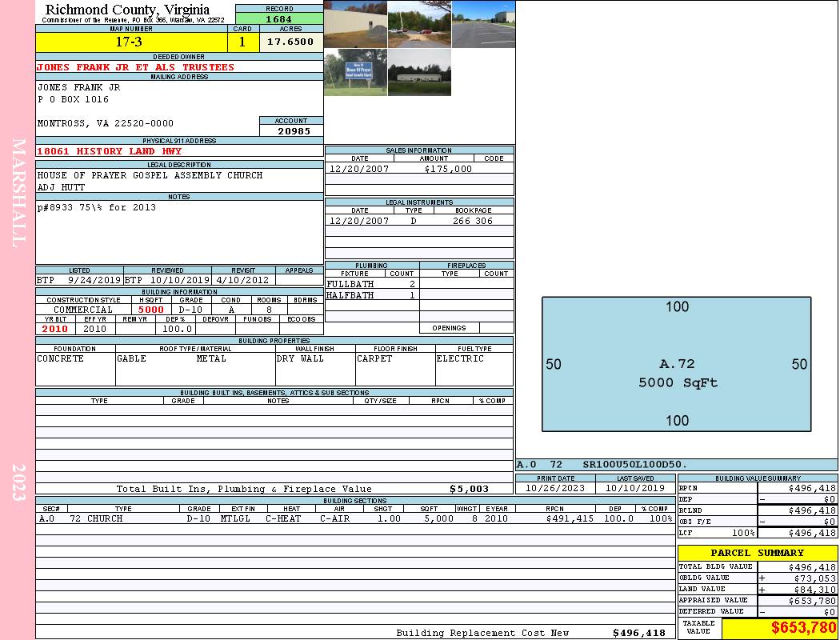Screen dimensions: 840x640
Task: Select the last saved date 10/10/2019
Action: (x=635, y=488)
